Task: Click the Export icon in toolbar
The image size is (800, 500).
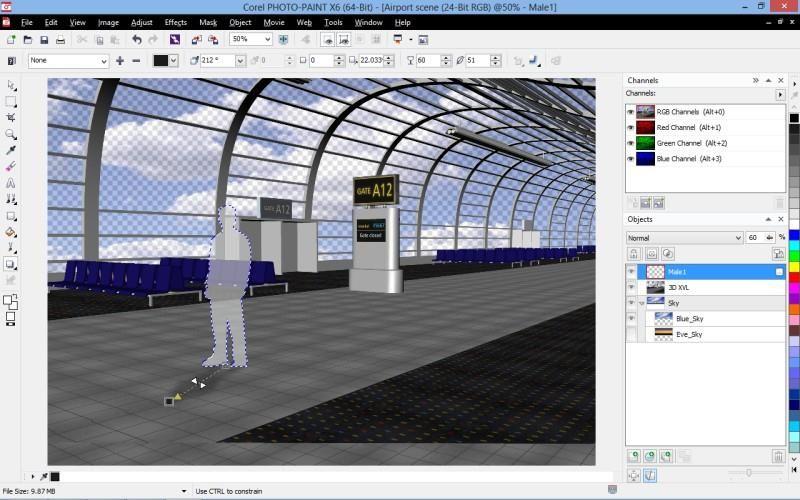Action: (213, 39)
